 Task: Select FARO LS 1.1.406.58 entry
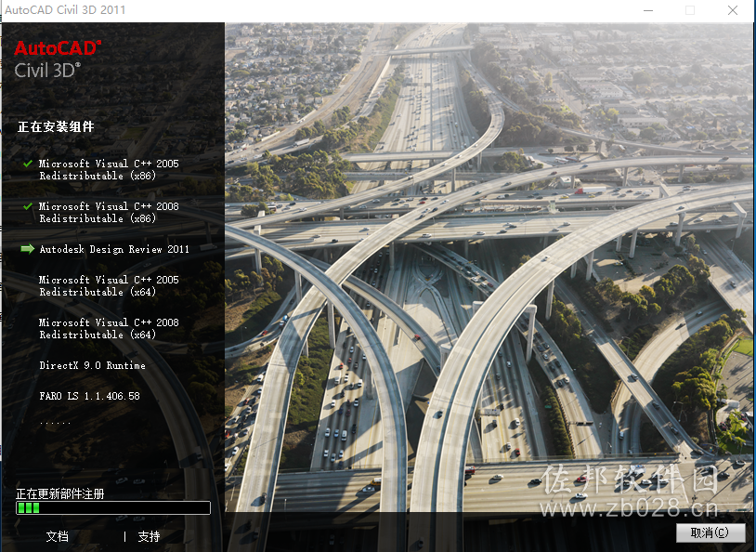[90, 396]
